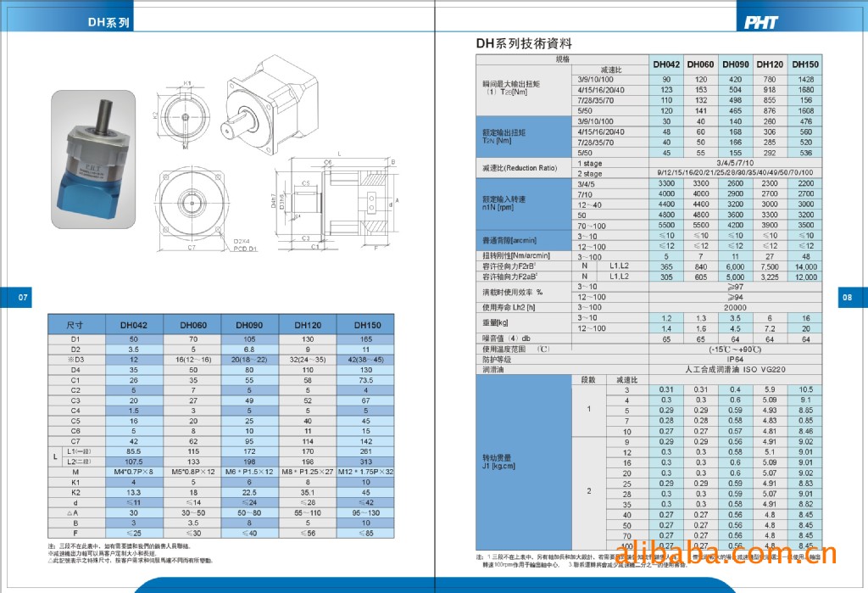
Task: Click the 14,000 radial force value
Action: tap(806, 266)
